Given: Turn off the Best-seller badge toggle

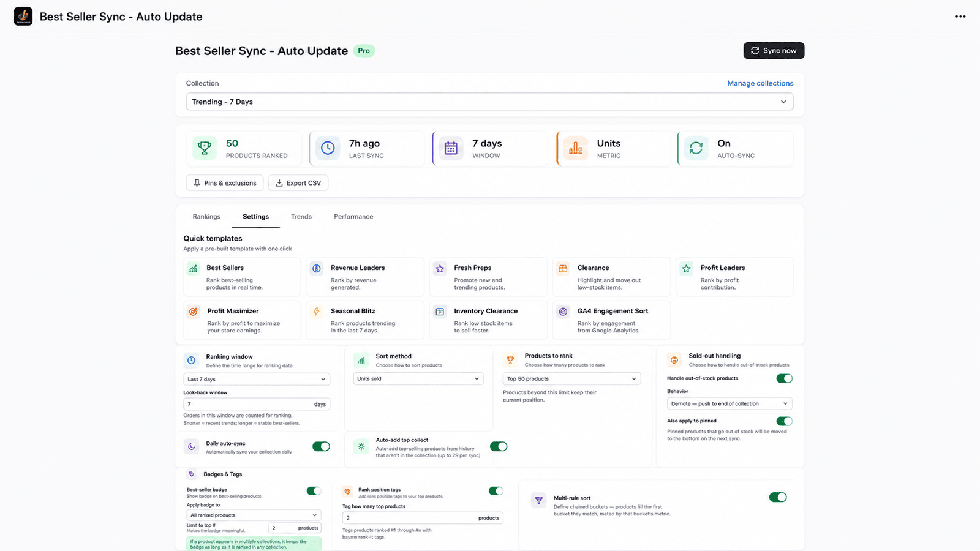Looking at the screenshot, I should click(314, 490).
